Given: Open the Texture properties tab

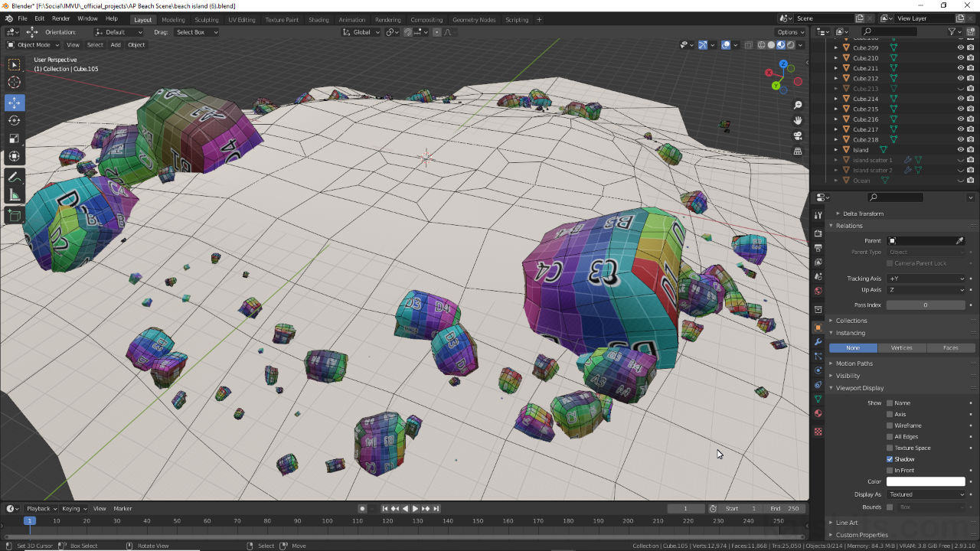Looking at the screenshot, I should (x=818, y=432).
